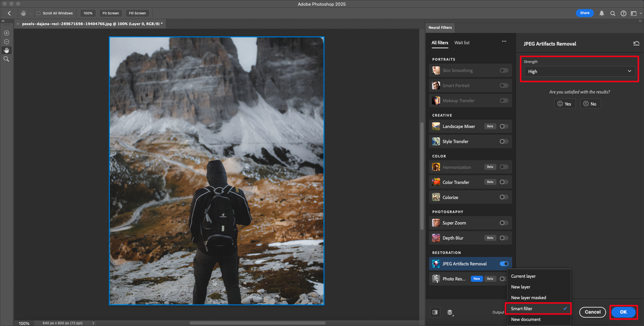Image resolution: width=644 pixels, height=326 pixels.
Task: Choose Current layer output option
Action: point(539,276)
